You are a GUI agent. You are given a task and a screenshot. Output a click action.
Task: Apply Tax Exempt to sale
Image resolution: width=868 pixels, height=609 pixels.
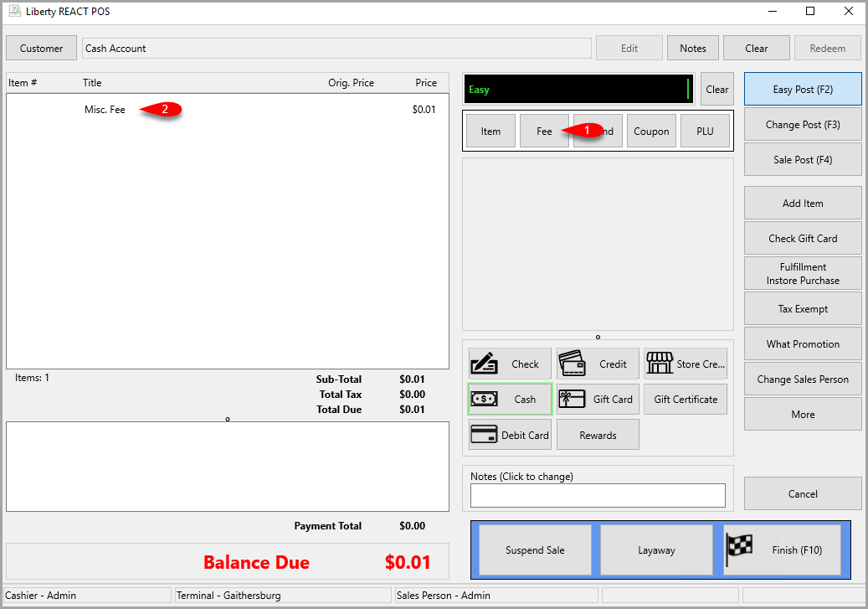[803, 308]
